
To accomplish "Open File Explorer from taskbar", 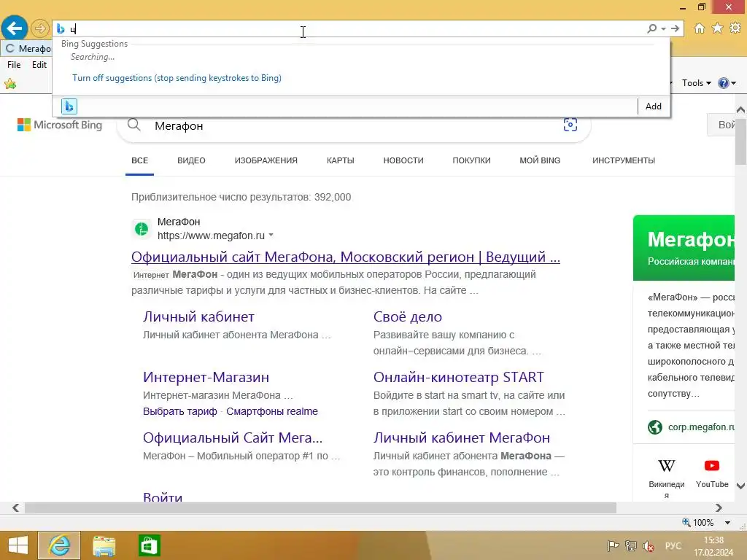I will tap(104, 545).
